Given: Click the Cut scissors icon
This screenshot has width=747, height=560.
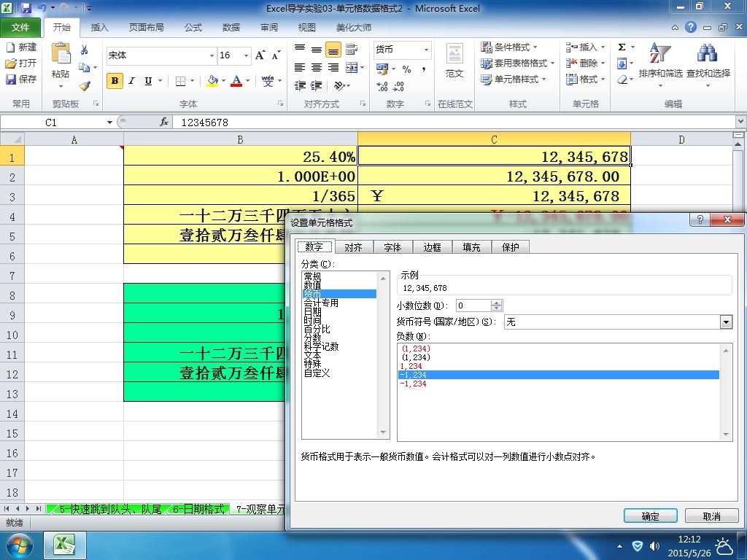Looking at the screenshot, I should point(85,50).
